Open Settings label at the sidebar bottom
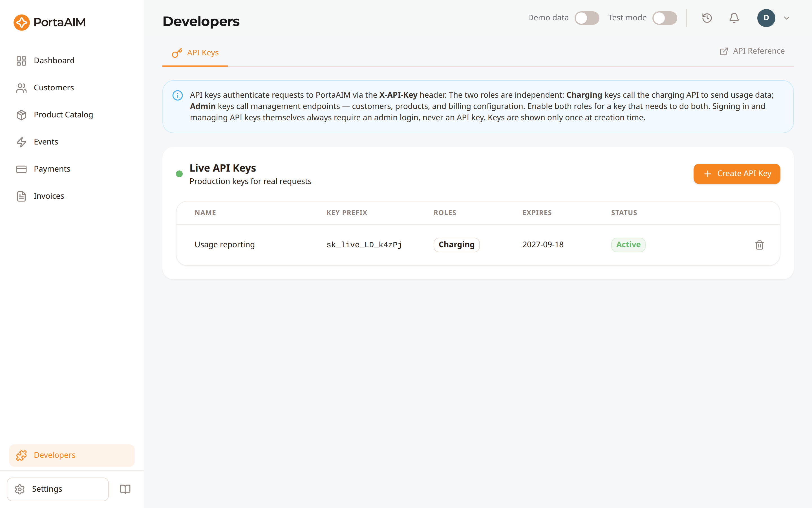The width and height of the screenshot is (812, 508). coord(47,489)
